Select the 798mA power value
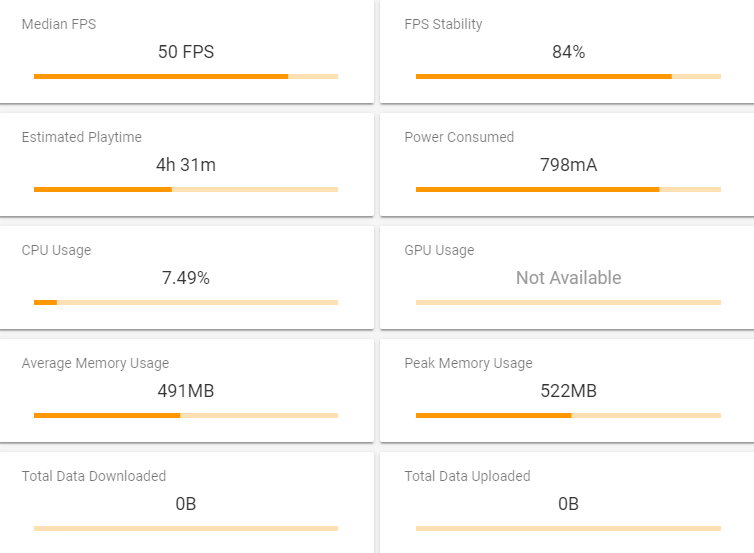Screen dimensions: 754x553 click(x=568, y=165)
